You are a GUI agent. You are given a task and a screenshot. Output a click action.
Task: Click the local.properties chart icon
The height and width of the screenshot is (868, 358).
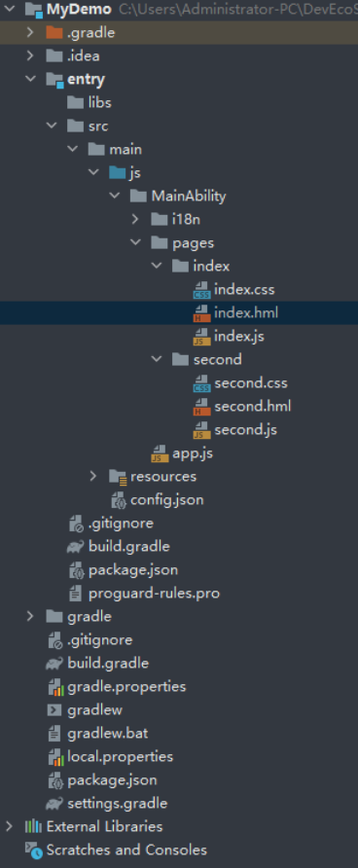[54, 757]
